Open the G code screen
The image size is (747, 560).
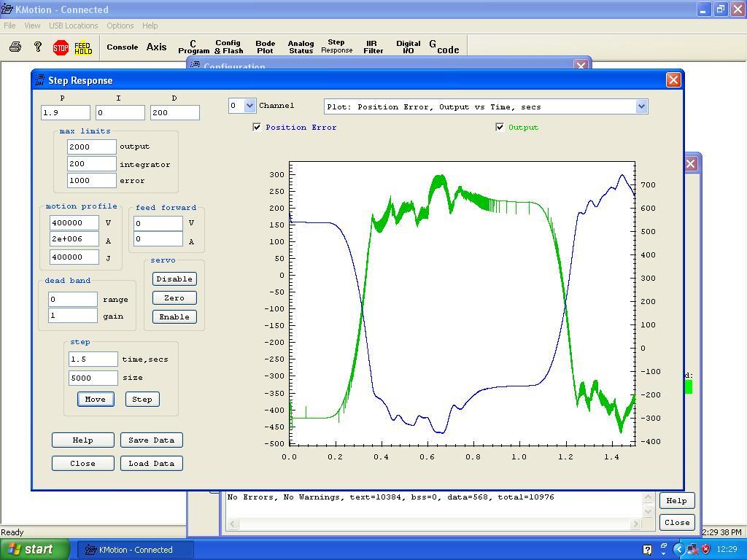click(444, 47)
